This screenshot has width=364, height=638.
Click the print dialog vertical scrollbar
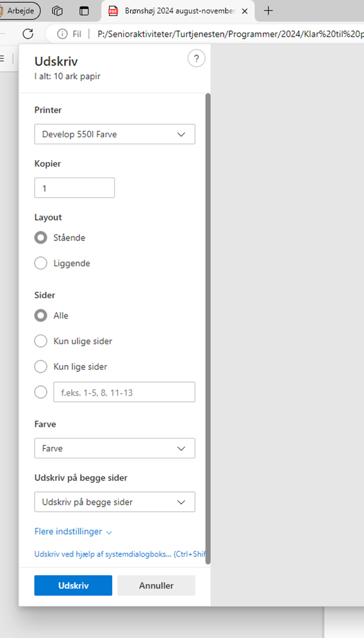click(x=208, y=329)
